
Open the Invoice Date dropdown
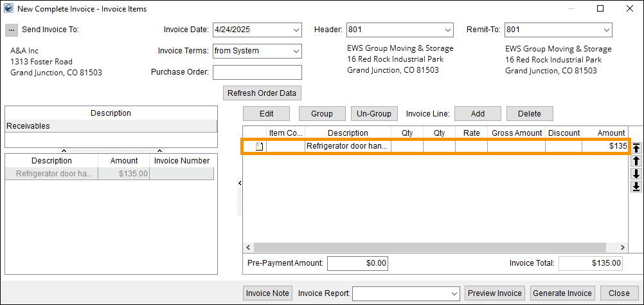click(296, 30)
